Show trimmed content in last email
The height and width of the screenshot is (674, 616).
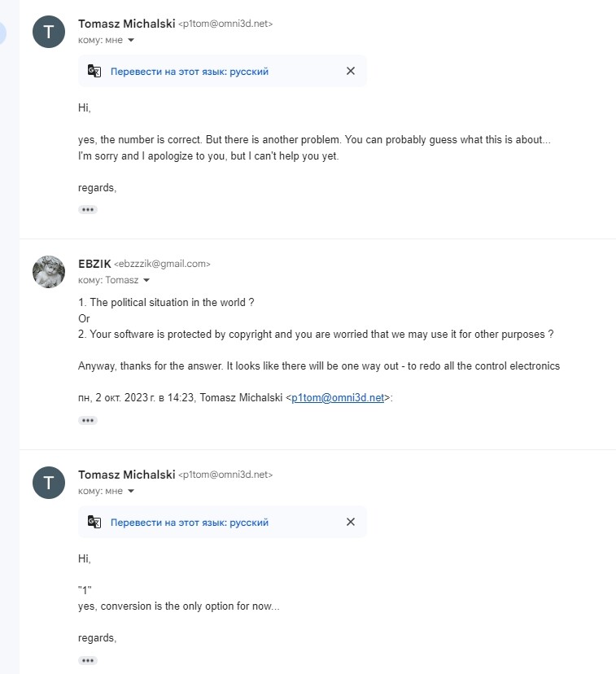(88, 661)
